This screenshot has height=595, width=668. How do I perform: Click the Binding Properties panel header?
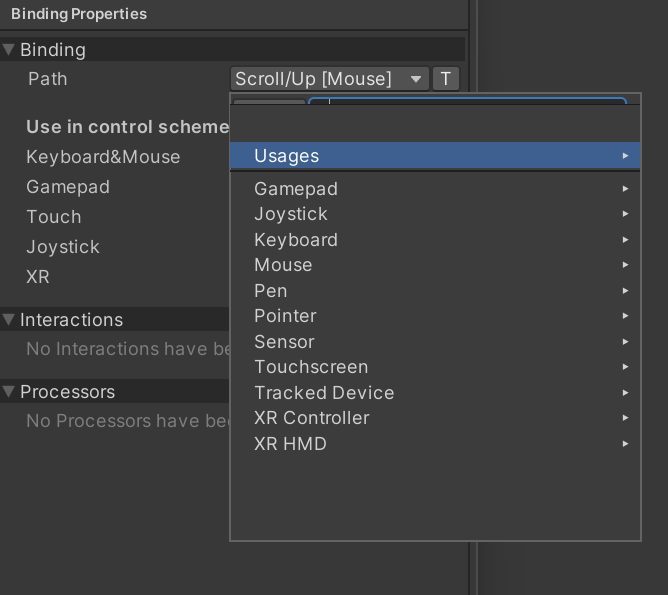click(x=79, y=14)
